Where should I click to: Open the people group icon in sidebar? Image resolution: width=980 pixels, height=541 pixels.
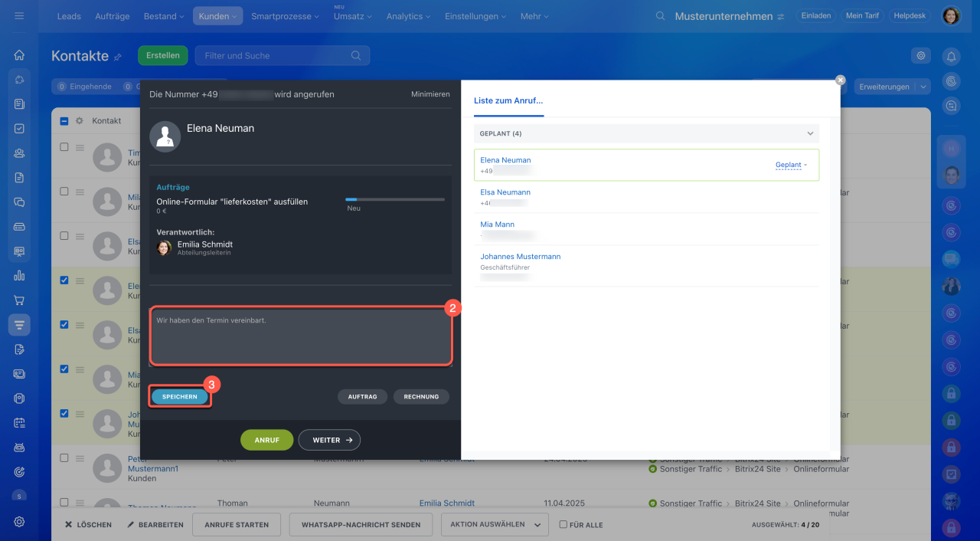click(x=19, y=153)
